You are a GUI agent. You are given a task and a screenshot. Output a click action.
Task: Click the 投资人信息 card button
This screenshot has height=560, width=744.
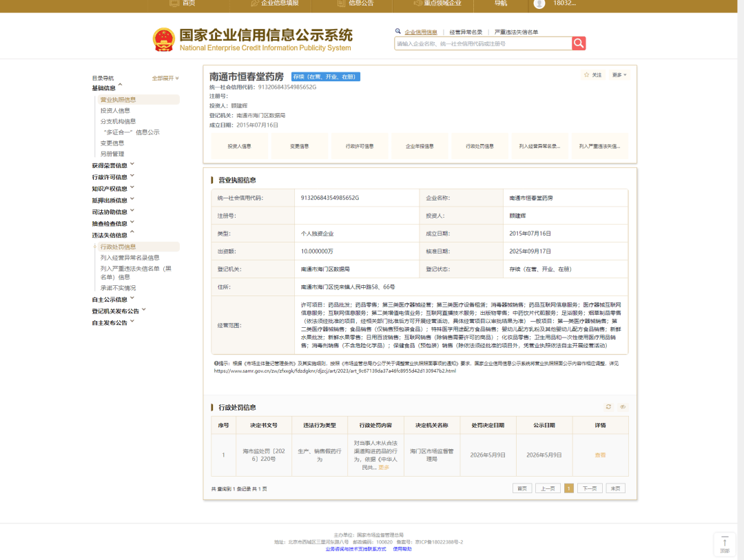coord(239,146)
